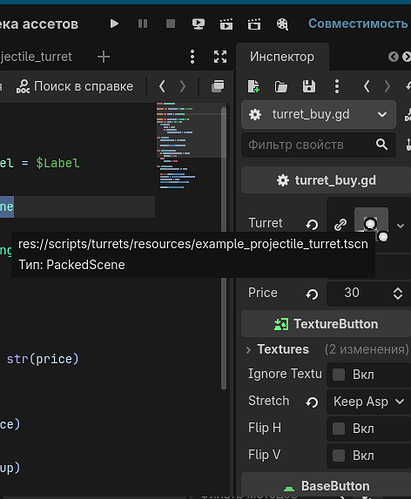Collapse the turret_buy.gd section header
411x499 pixels.
[326, 180]
